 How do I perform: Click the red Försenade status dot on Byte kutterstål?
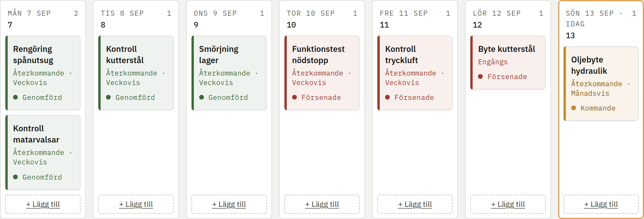(480, 76)
